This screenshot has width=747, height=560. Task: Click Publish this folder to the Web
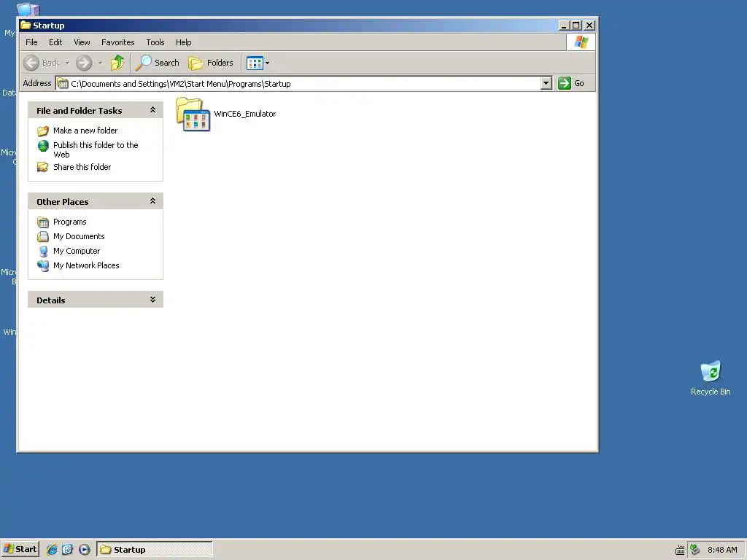[96, 149]
